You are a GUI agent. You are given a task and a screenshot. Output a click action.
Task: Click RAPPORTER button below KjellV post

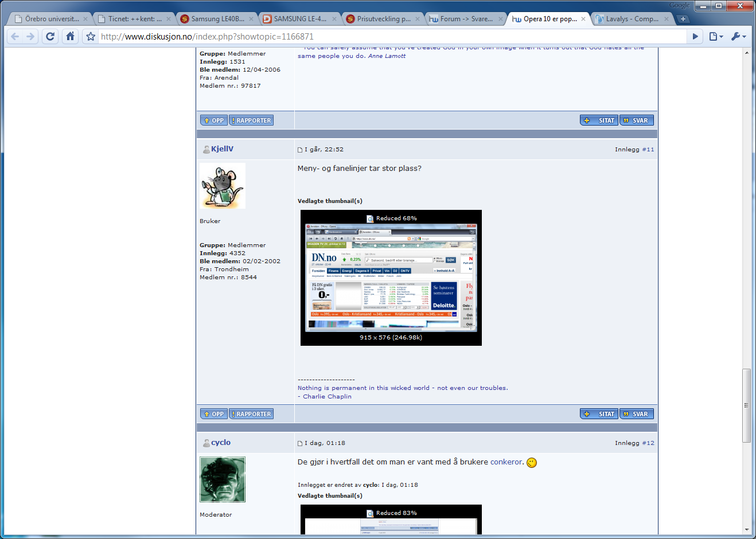[251, 414]
